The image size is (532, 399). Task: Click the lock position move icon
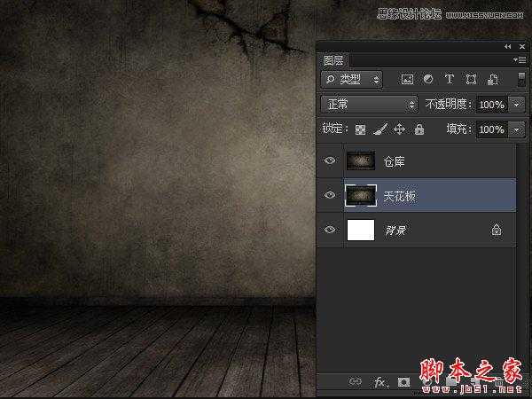[x=399, y=129]
